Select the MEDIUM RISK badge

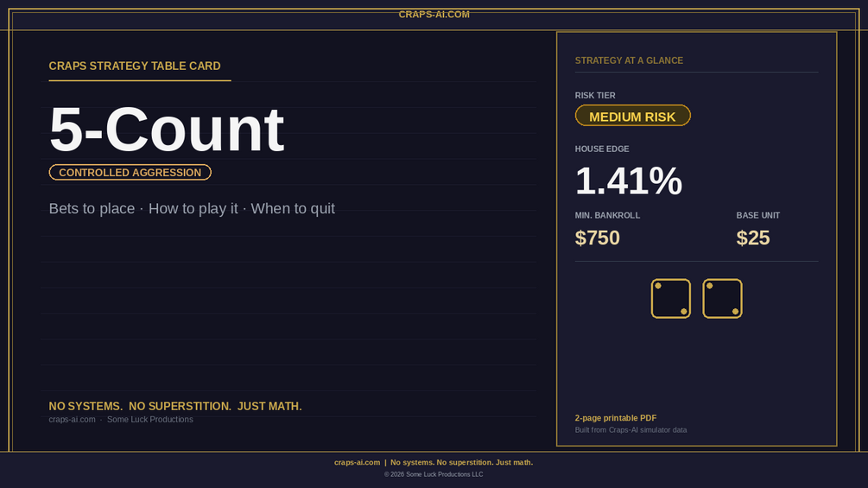point(633,116)
